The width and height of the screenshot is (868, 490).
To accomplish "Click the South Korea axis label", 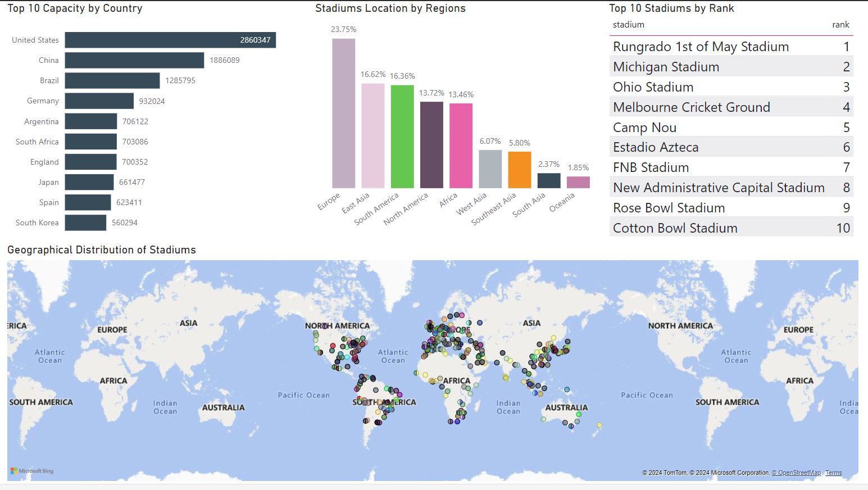I will point(37,223).
